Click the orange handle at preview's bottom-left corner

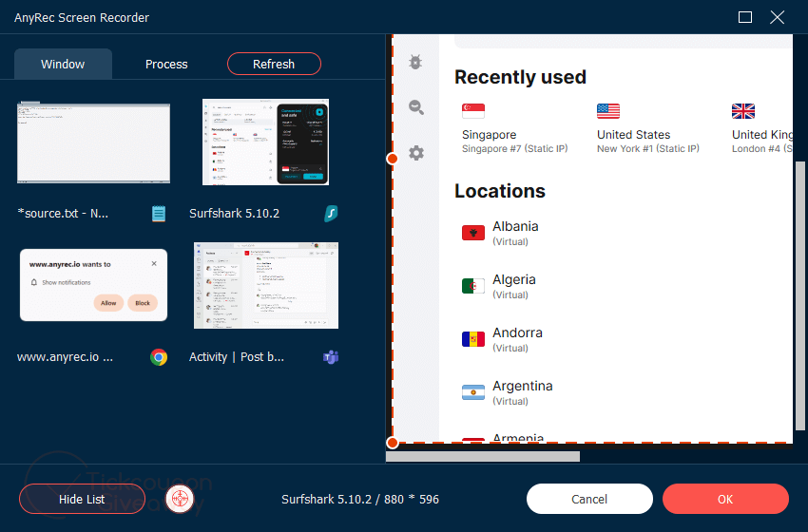point(393,443)
